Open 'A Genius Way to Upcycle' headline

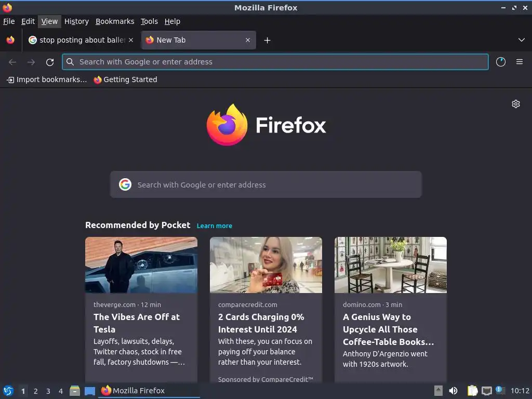(x=389, y=329)
